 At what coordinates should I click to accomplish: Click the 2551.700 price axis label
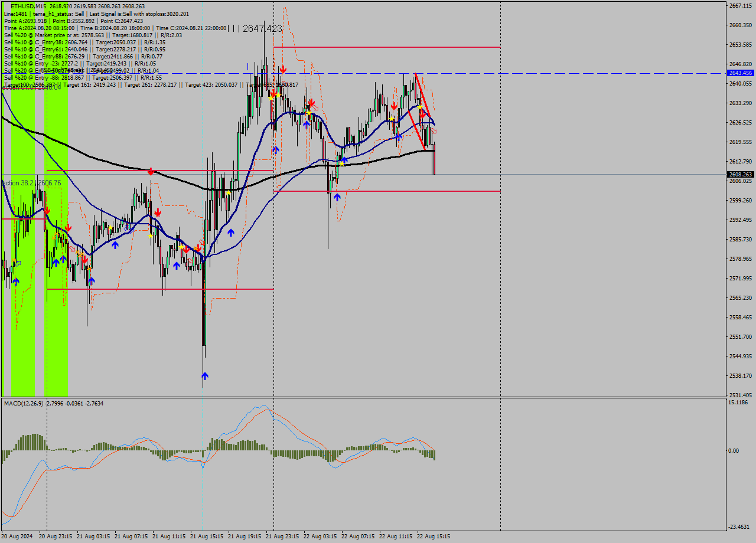741,337
